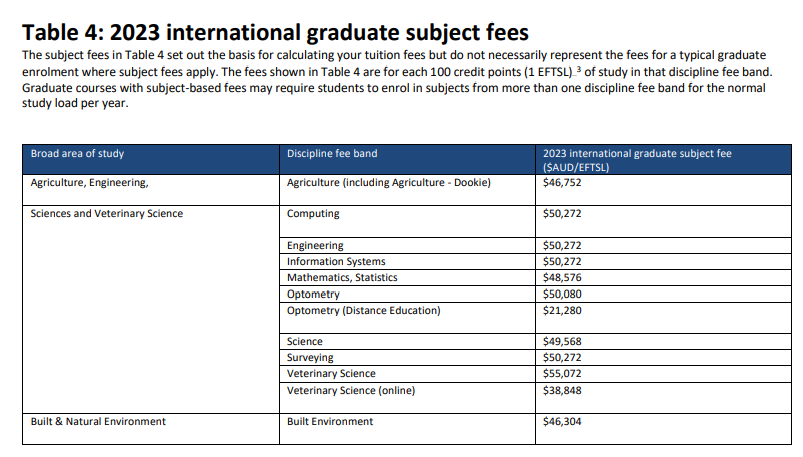Click the $46,752 Agriculture fee amount
This screenshot has height=457, width=803.
coord(561,183)
